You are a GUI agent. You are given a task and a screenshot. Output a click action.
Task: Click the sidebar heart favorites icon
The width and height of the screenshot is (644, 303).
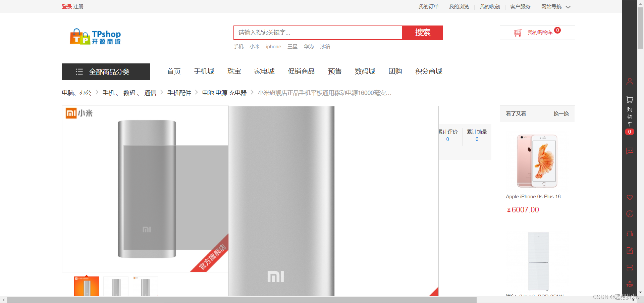point(630,197)
